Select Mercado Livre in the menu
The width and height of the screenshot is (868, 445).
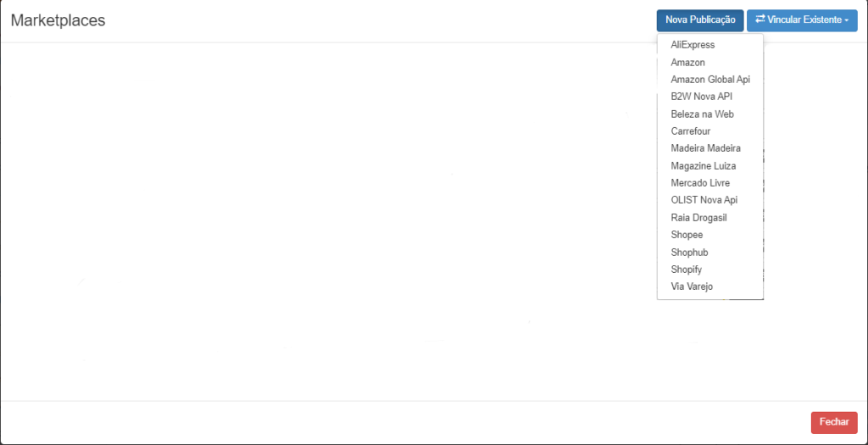pos(699,183)
